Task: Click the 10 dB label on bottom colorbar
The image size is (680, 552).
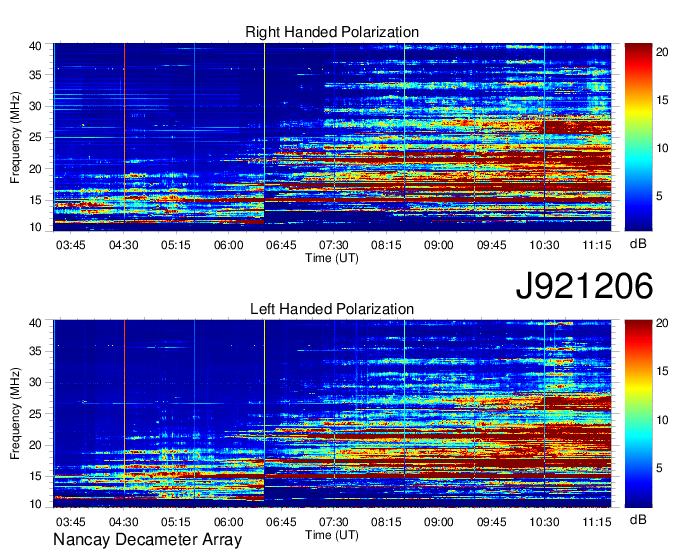Action: [x=662, y=420]
